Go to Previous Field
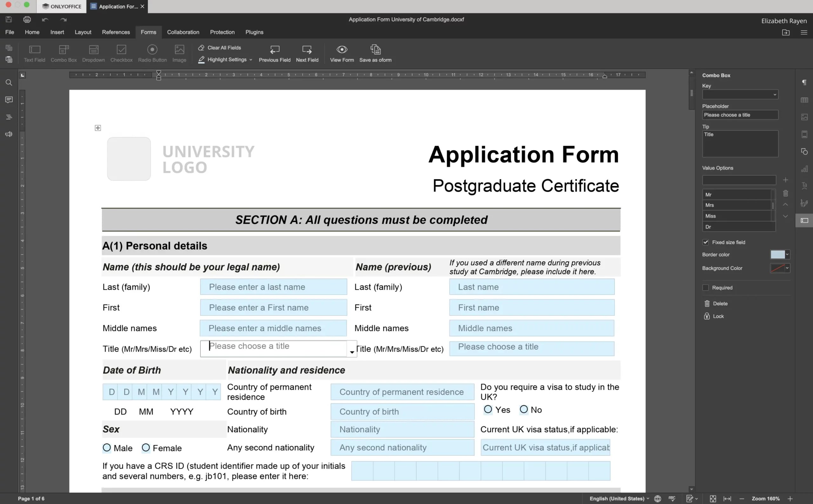 click(x=274, y=50)
